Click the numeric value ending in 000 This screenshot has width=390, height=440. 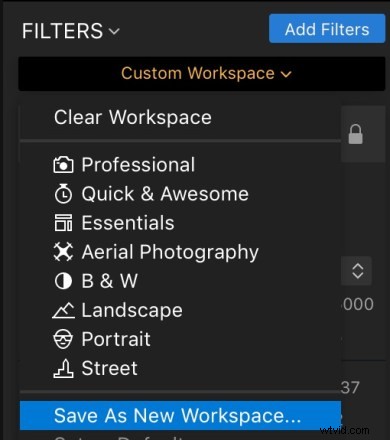tap(358, 304)
